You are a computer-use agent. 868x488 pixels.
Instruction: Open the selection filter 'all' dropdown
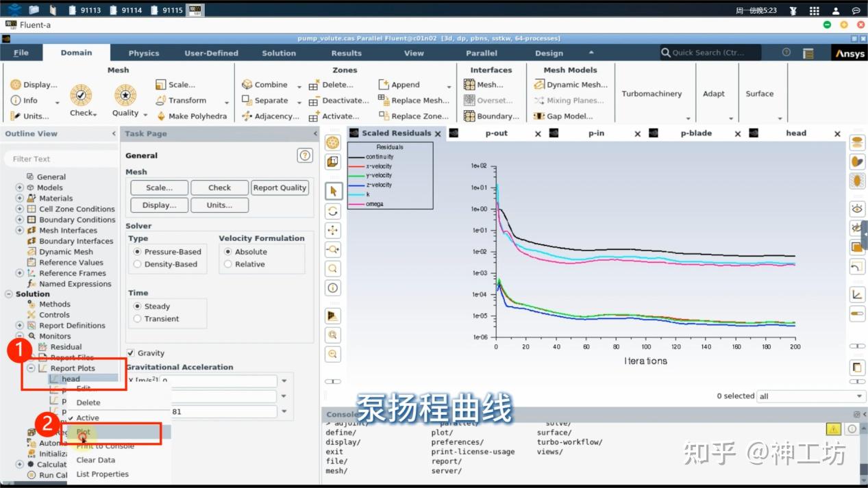click(x=811, y=396)
